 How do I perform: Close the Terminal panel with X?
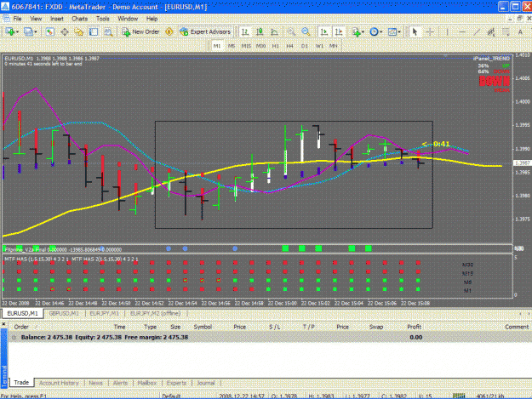point(3,324)
